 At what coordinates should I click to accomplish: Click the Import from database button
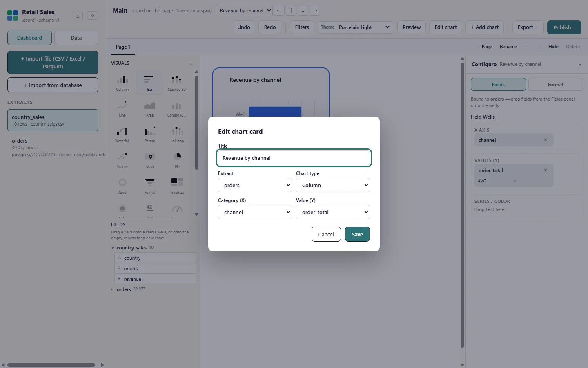tap(53, 85)
